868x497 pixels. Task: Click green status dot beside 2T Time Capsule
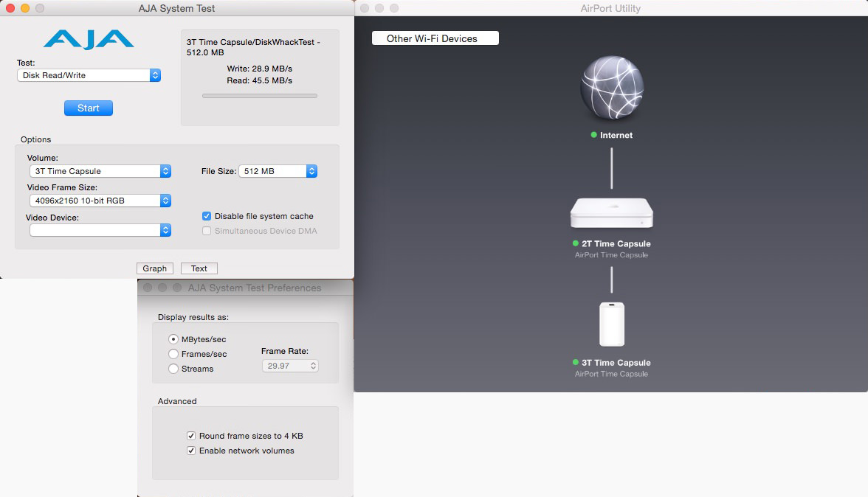tap(575, 243)
